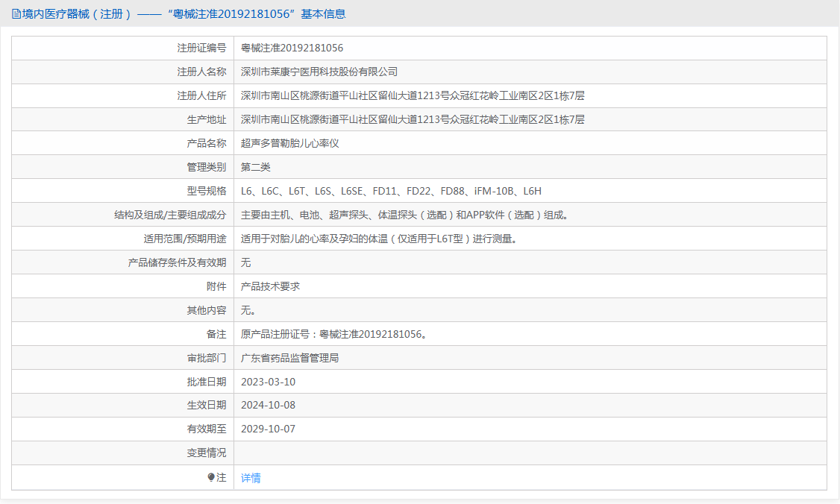Image resolution: width=840 pixels, height=504 pixels.
Task: Click the 附件 label
Action: [x=216, y=286]
